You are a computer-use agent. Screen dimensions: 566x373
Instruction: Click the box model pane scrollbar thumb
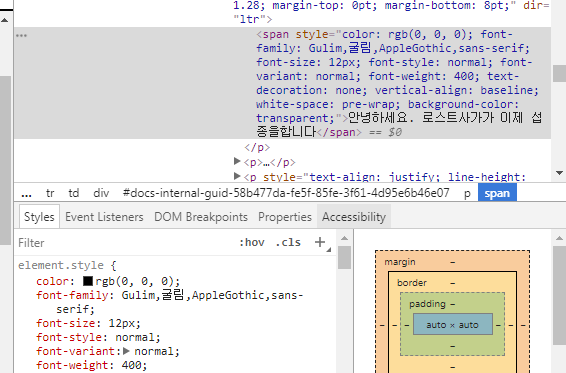pyautogui.click(x=559, y=296)
